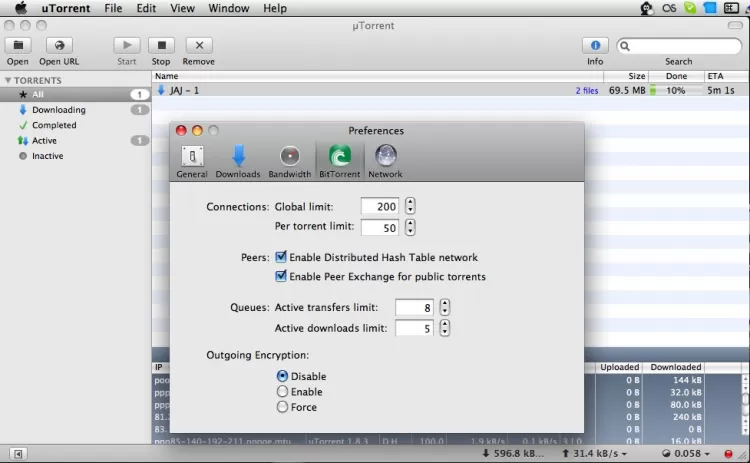Select Downloading in the sidebar
This screenshot has width=750, height=463.
76,110
